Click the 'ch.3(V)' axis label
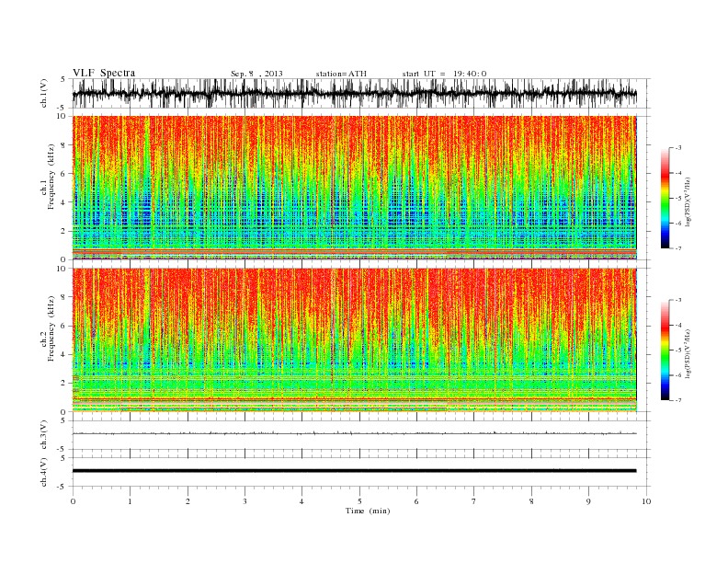728x563 pixels. (44, 435)
